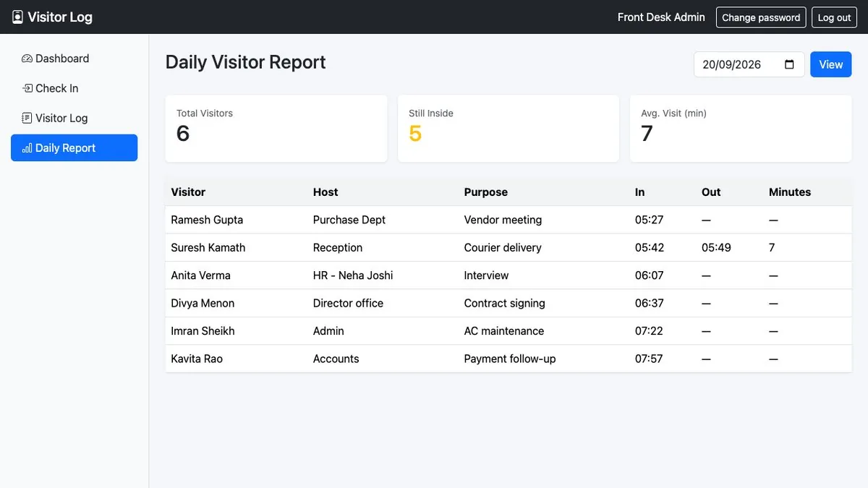Click the Still Inside value 5
868x488 pixels.
(x=415, y=133)
